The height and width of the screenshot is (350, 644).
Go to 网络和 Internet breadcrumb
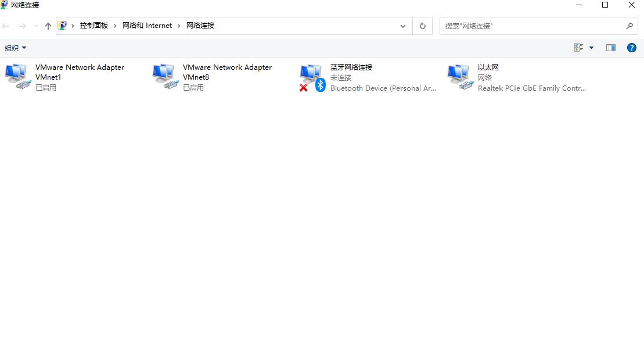pos(146,26)
